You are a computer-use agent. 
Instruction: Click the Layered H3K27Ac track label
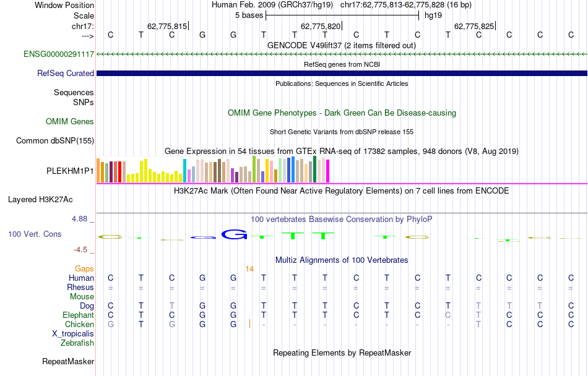[x=40, y=200]
